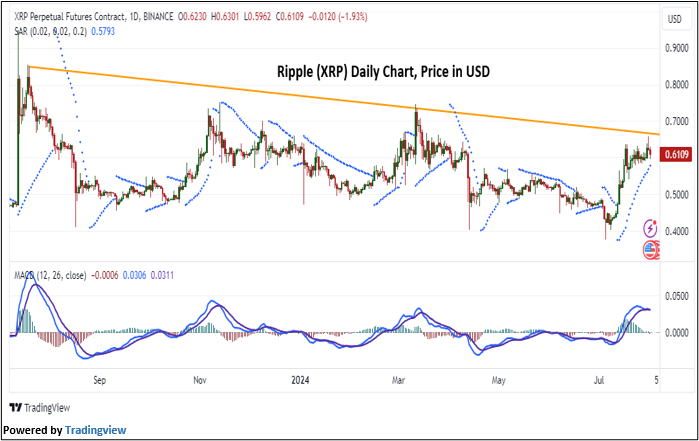Click the Nov label on time axis

click(200, 380)
